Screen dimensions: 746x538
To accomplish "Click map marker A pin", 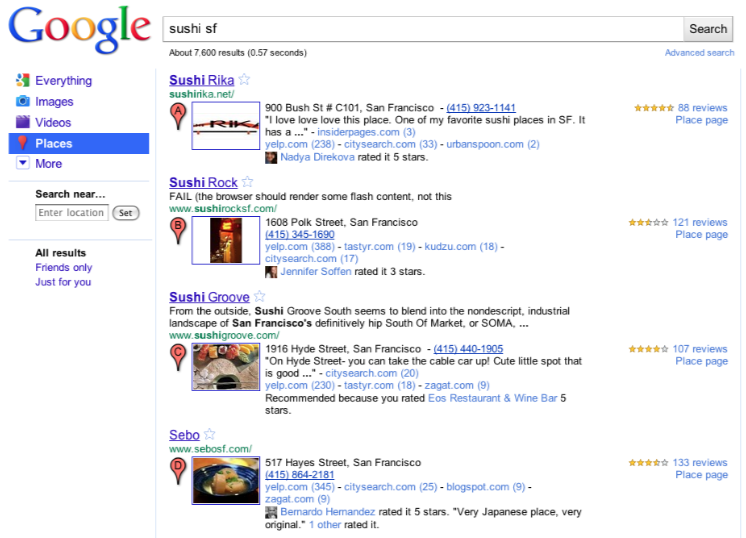I will click(178, 116).
